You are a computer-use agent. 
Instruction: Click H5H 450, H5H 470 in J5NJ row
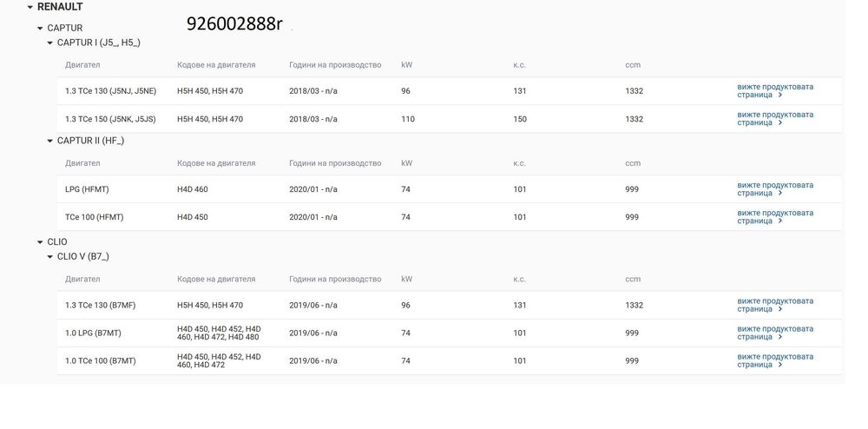click(210, 91)
